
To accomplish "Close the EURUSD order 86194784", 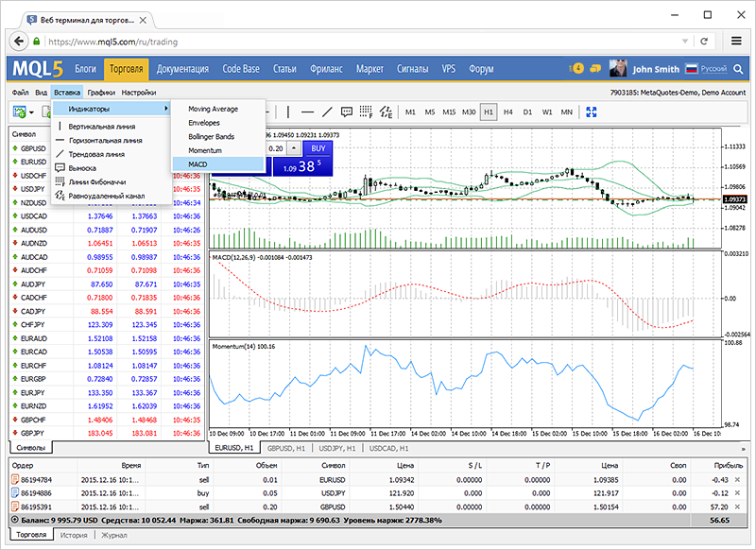I will [x=737, y=481].
